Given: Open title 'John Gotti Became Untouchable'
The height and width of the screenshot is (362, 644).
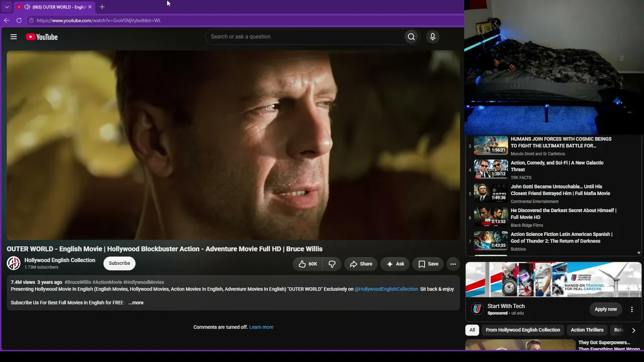Looking at the screenshot, I should point(560,190).
